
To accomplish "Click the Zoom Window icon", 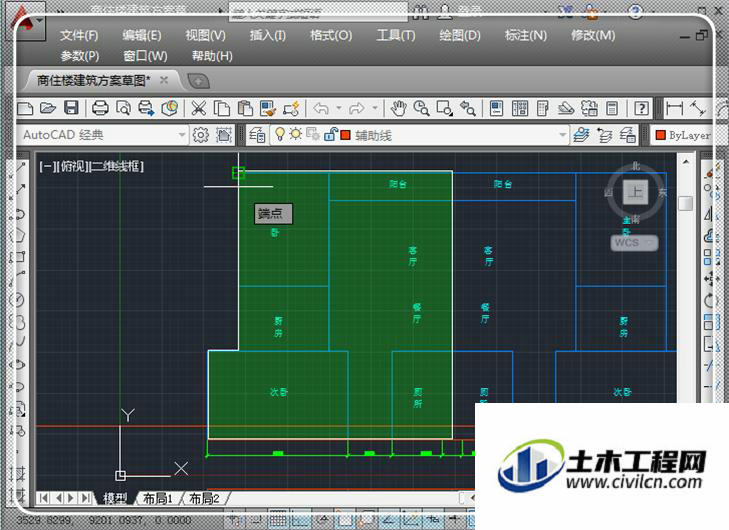I will pos(444,109).
